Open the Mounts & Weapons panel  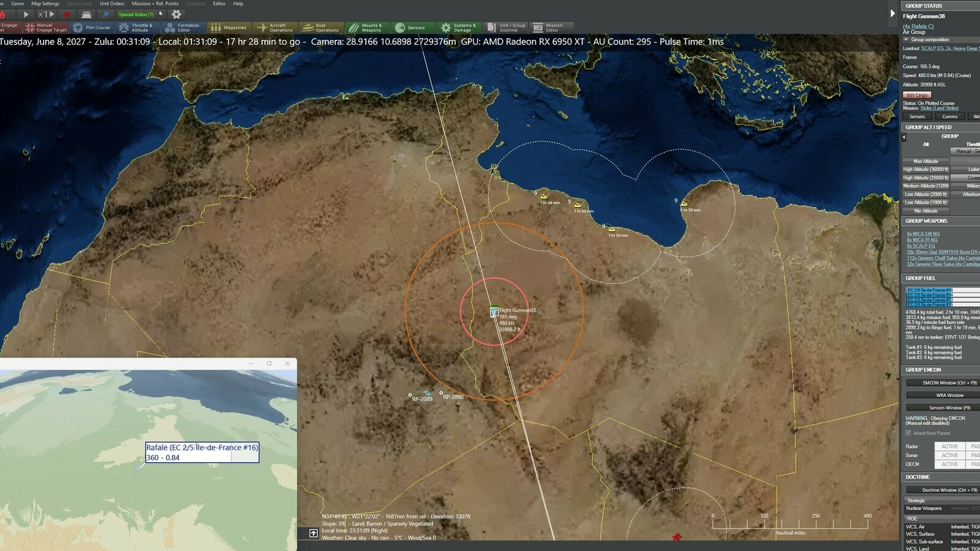(x=367, y=27)
